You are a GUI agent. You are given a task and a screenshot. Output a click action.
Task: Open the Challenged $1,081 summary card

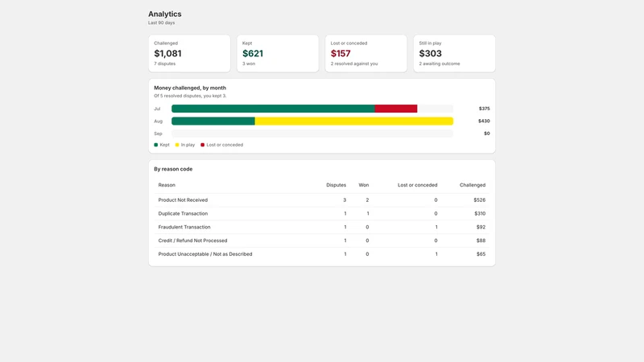pos(189,53)
